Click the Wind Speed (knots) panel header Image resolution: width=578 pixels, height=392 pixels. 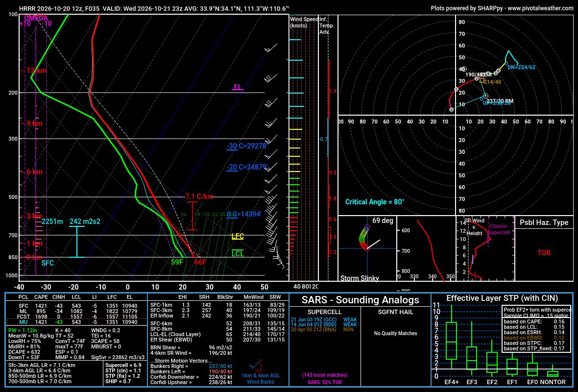(x=304, y=22)
